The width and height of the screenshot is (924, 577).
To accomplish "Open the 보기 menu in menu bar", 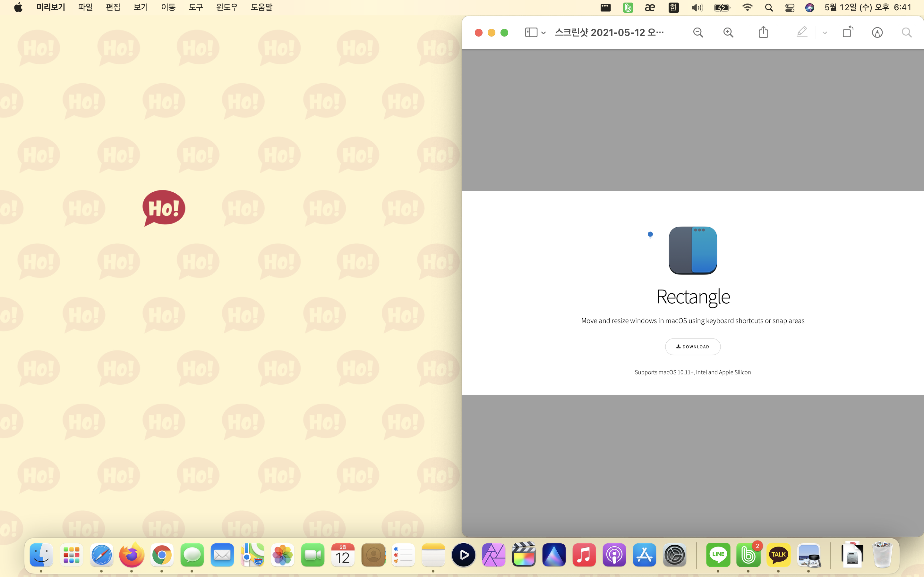I will point(141,7).
